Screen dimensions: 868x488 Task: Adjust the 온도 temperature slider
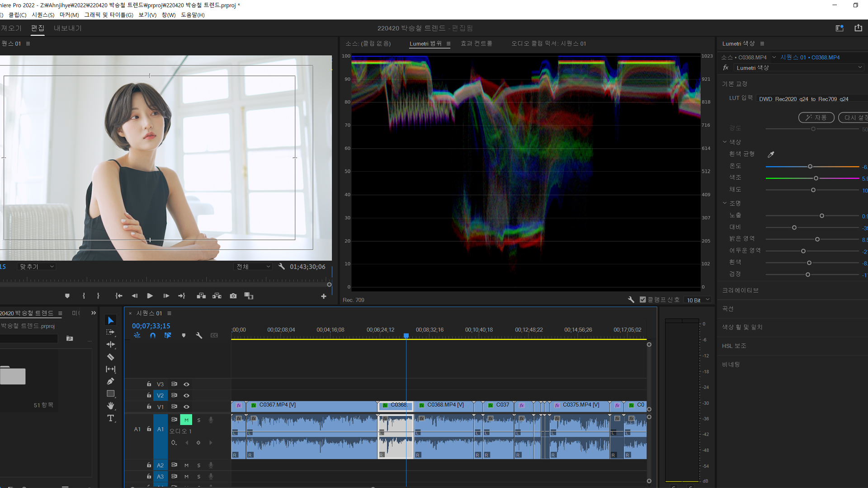coord(810,167)
